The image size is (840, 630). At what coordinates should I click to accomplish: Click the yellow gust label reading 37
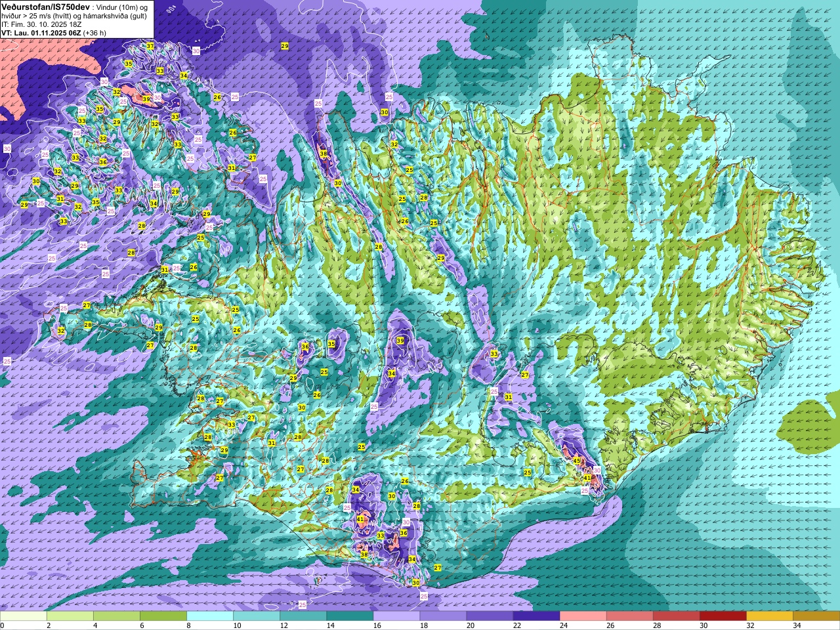coord(150,46)
